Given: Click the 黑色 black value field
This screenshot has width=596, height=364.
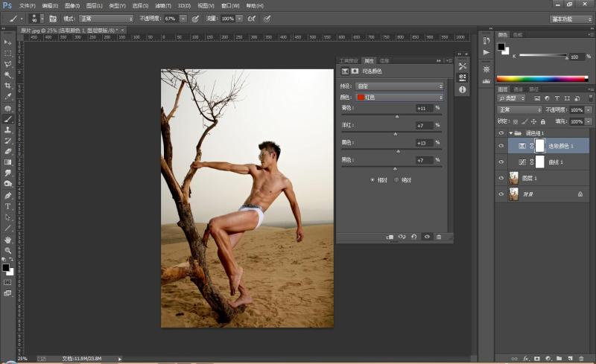Looking at the screenshot, I should coord(425,160).
